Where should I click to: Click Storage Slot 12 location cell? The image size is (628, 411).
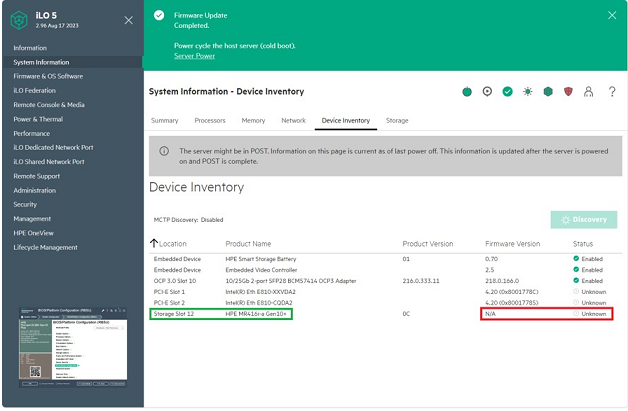(x=174, y=314)
